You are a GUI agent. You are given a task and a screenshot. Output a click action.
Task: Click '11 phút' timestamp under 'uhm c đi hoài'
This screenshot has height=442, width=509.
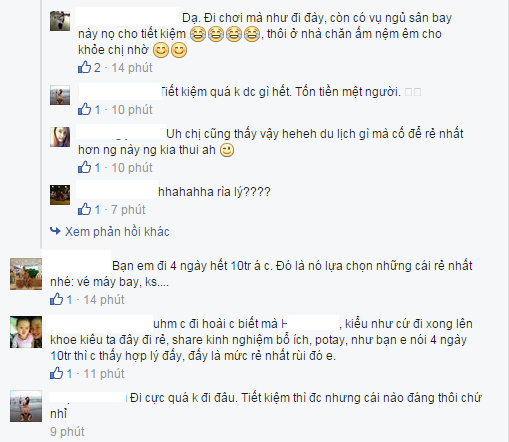[104, 374]
